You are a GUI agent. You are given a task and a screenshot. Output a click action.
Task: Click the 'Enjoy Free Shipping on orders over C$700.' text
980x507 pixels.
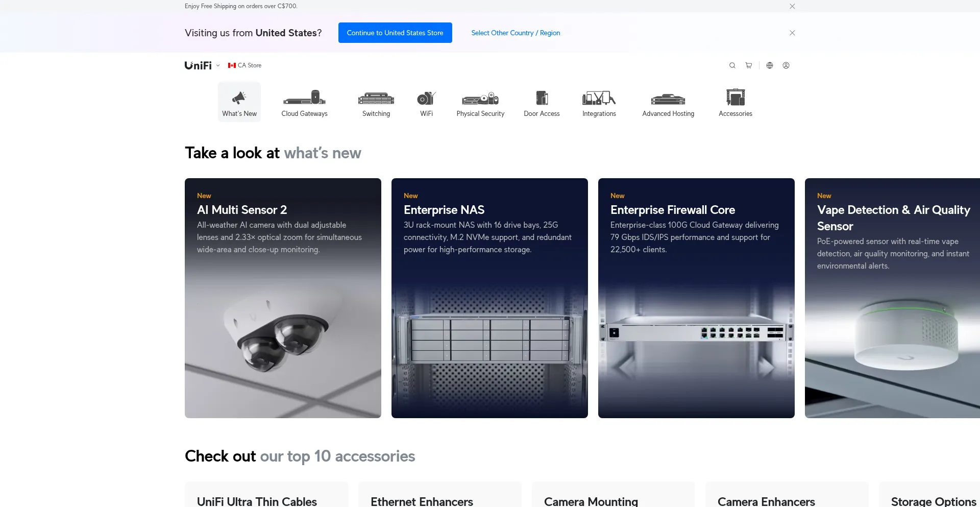pos(241,6)
